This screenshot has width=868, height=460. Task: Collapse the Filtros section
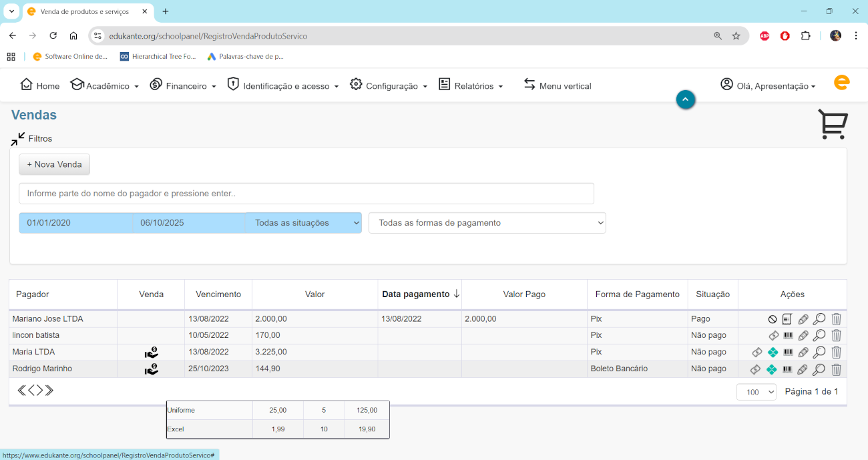18,139
